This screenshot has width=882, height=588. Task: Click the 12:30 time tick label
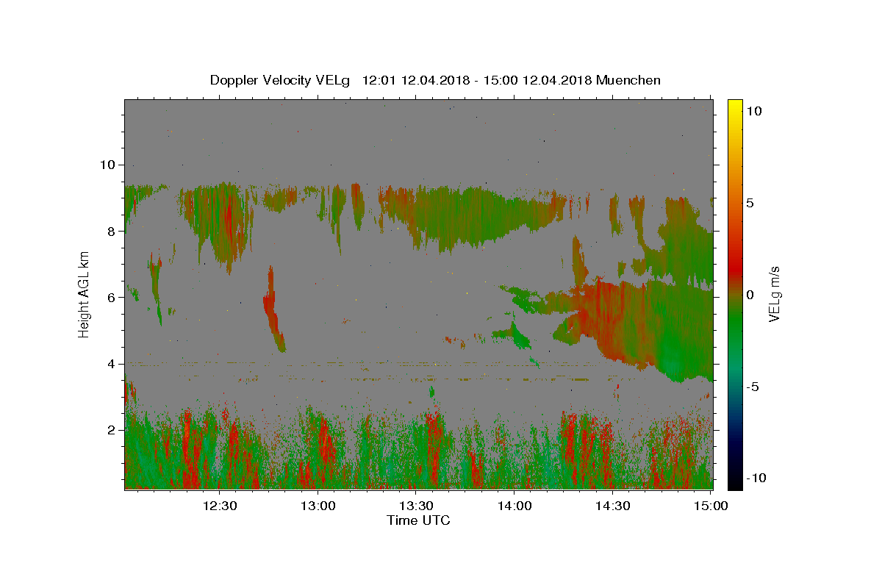click(x=220, y=506)
